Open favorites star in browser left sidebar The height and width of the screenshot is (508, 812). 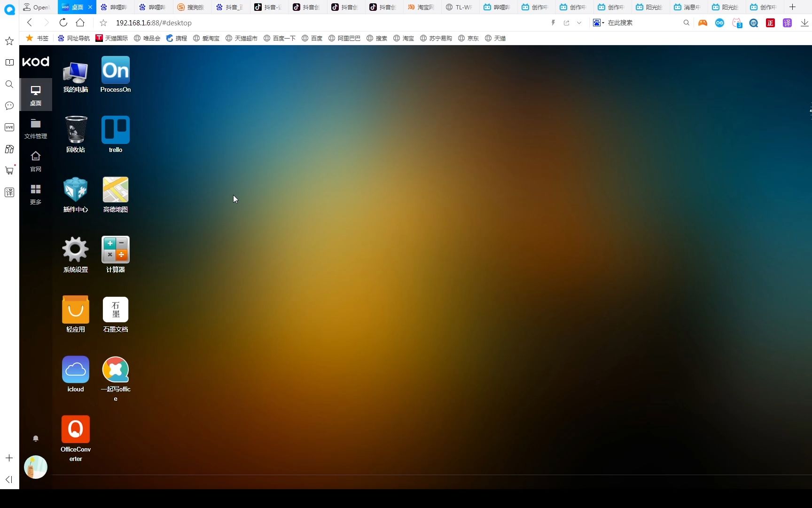pos(9,41)
